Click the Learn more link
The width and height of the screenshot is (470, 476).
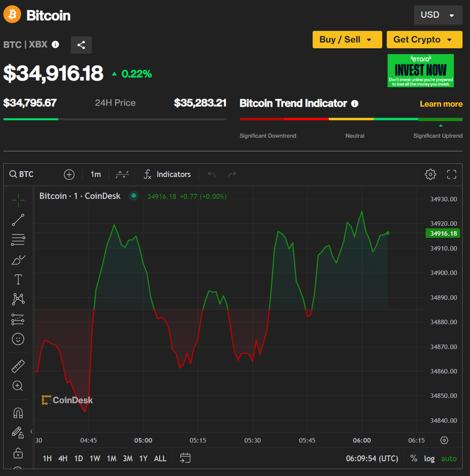point(441,104)
